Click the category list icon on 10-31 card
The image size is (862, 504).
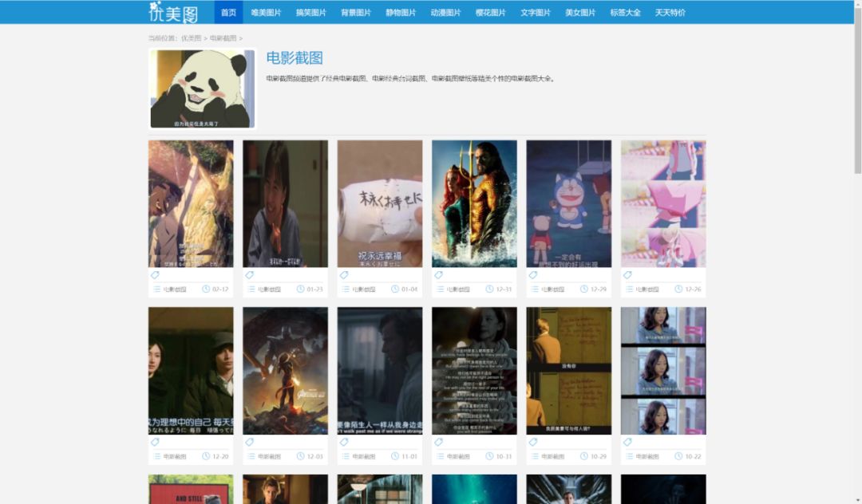[x=441, y=456]
